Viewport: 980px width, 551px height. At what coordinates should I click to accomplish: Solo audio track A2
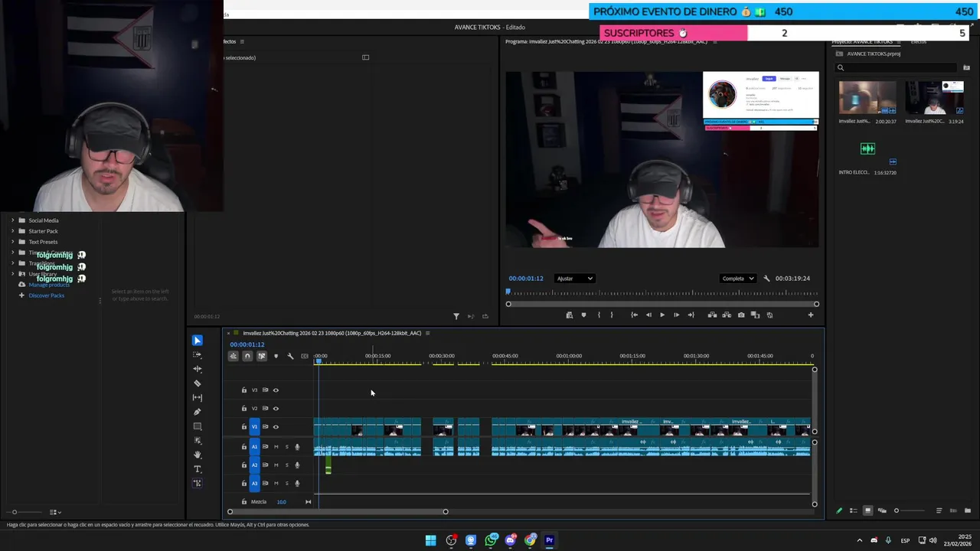(x=287, y=465)
